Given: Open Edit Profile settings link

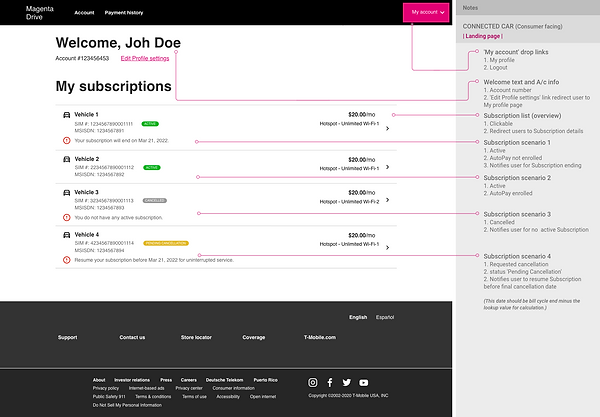Looking at the screenshot, I should [x=145, y=58].
